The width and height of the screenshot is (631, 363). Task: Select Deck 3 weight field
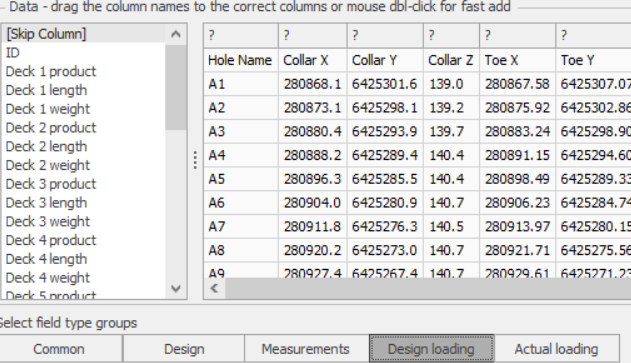[x=84, y=221]
